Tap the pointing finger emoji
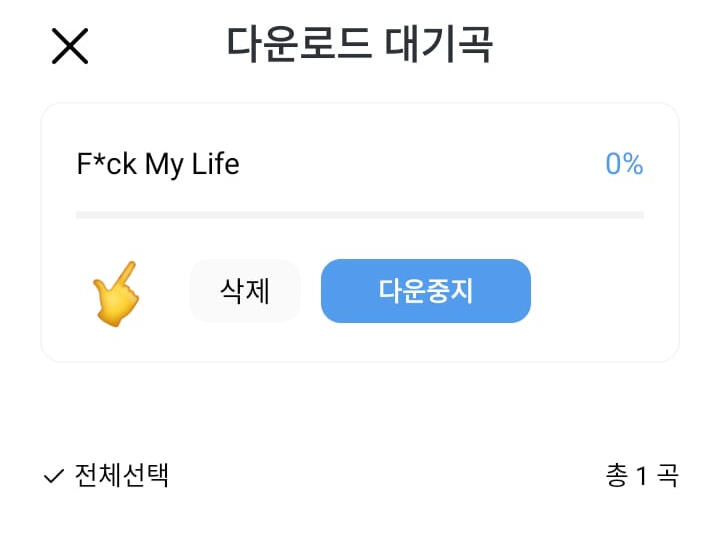Viewport: 720px width, 537px height. click(x=116, y=293)
